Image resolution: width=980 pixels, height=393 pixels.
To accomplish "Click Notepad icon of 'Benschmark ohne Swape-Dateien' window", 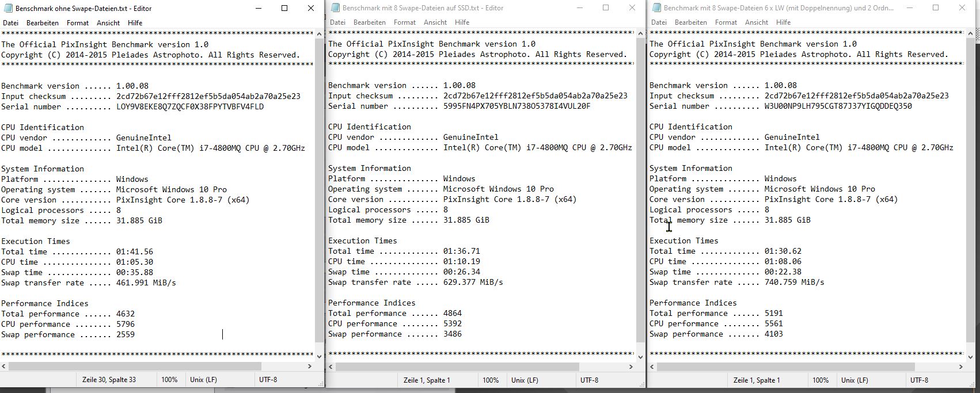I will point(7,8).
